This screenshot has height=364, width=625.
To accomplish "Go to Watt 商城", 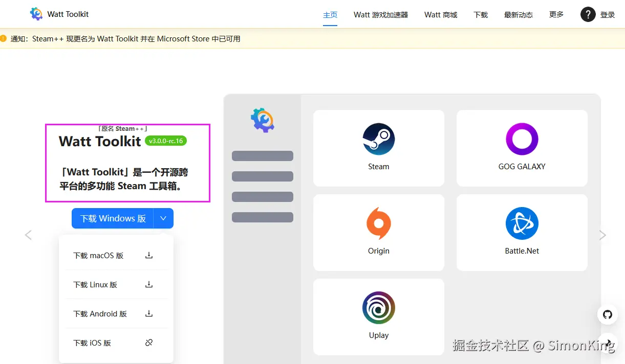I will tap(441, 15).
